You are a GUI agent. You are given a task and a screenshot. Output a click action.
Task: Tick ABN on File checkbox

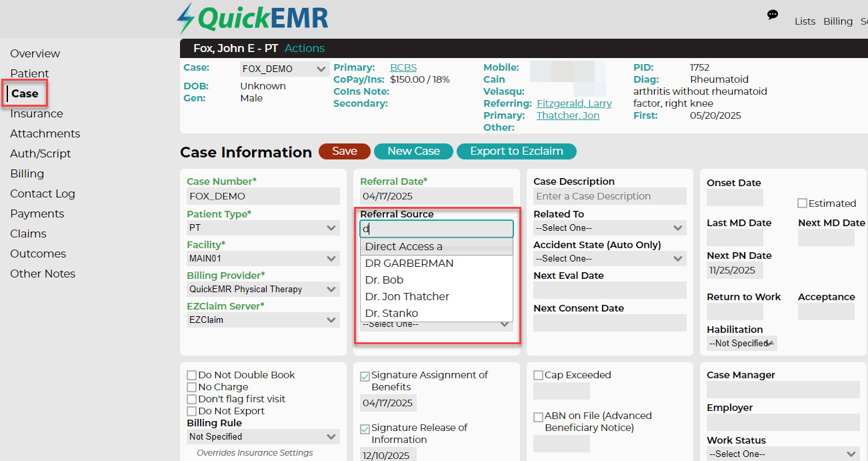(x=538, y=416)
